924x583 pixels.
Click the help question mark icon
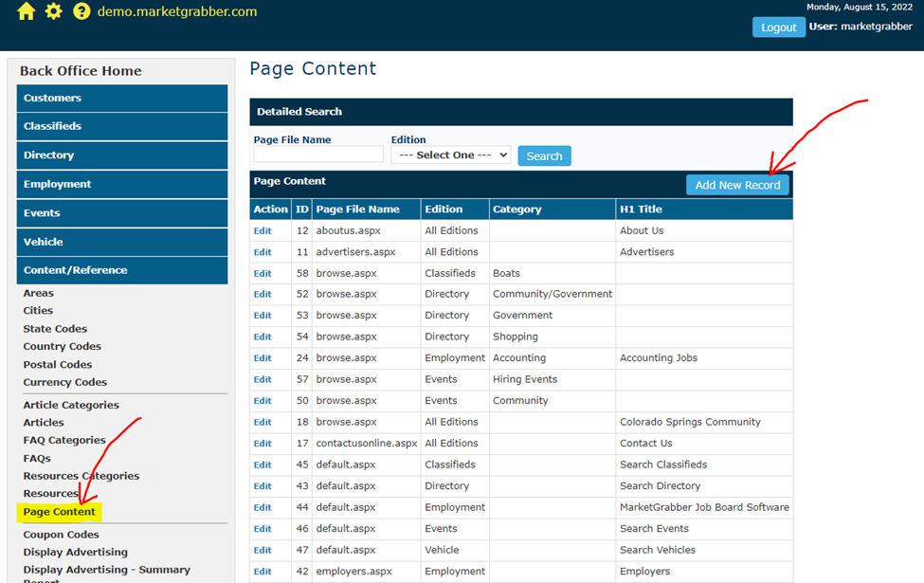[x=82, y=11]
